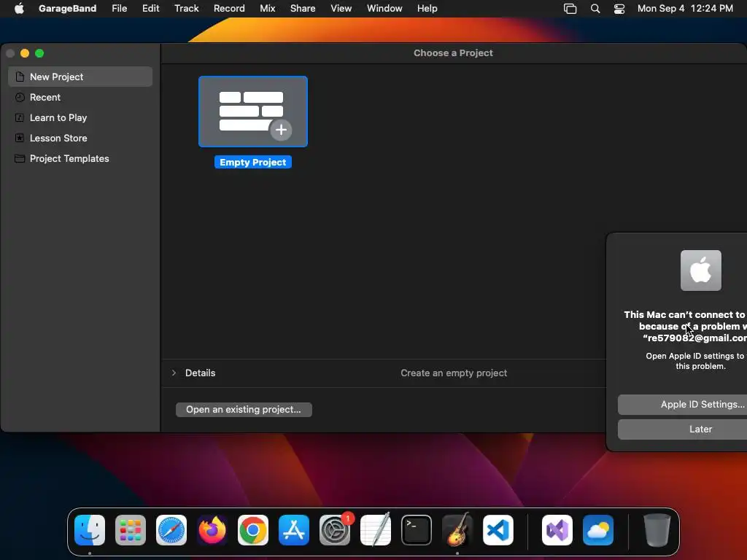
Task: Click the Recent clock icon
Action: click(x=20, y=97)
